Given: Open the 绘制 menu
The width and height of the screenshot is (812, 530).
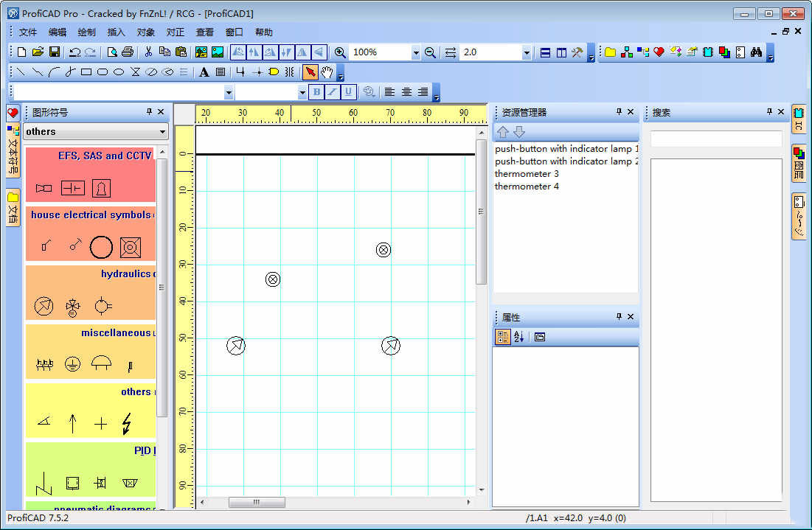Looking at the screenshot, I should 87,32.
